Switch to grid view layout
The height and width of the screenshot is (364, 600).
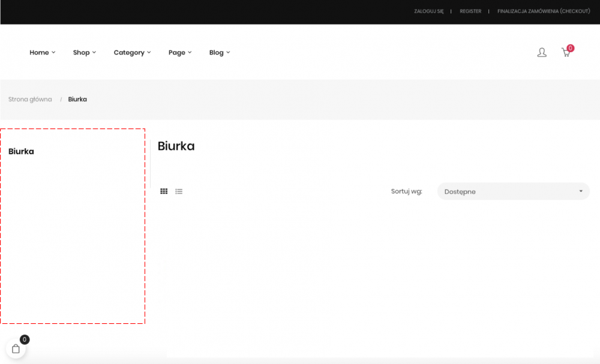click(164, 191)
